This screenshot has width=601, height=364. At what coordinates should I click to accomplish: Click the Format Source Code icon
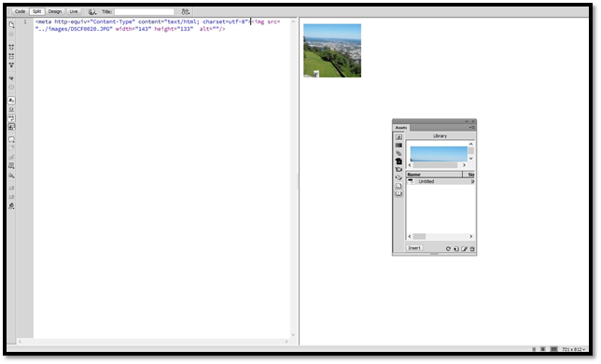11,206
